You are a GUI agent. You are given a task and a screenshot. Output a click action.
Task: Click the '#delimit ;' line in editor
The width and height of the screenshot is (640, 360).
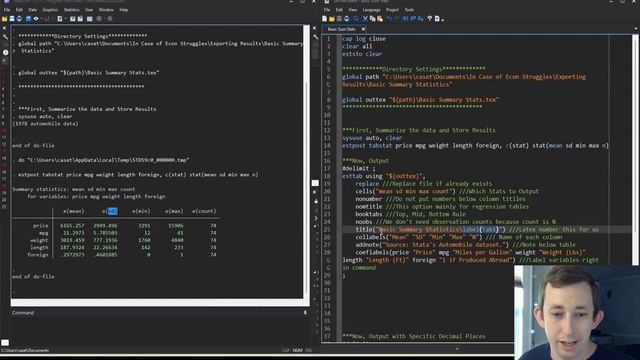click(x=359, y=168)
